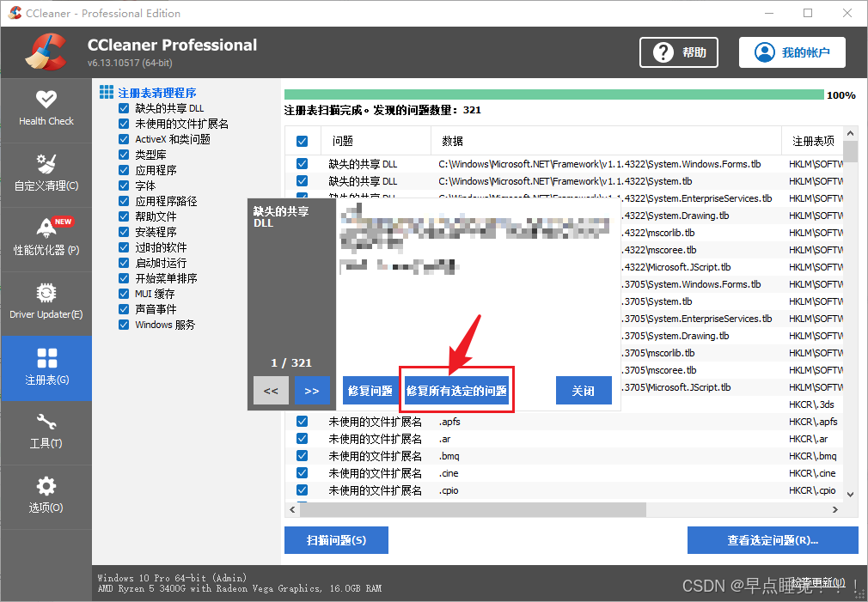
Task: Click the scan progress bar
Action: [553, 94]
